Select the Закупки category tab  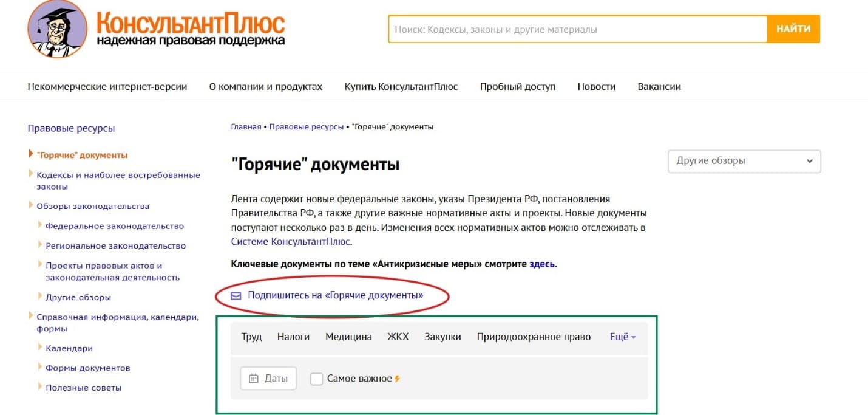pyautogui.click(x=443, y=337)
